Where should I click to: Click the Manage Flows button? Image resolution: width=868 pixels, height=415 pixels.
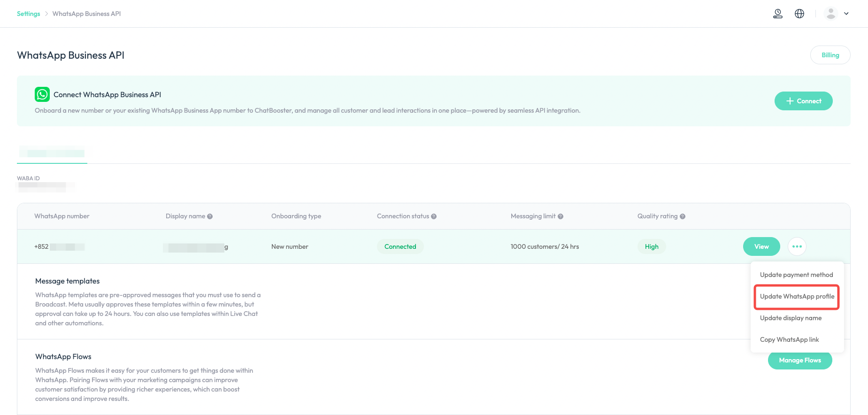800,361
